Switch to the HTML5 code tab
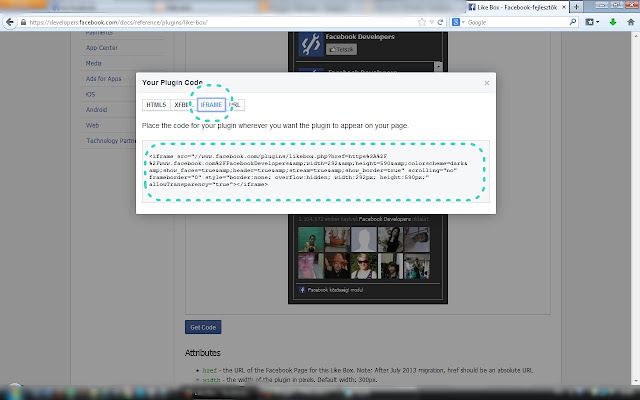The height and width of the screenshot is (400, 640). 156,105
